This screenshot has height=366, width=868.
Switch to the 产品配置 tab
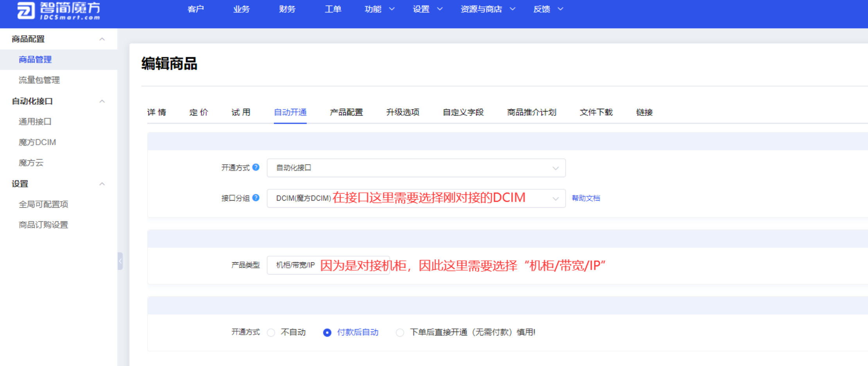click(346, 112)
